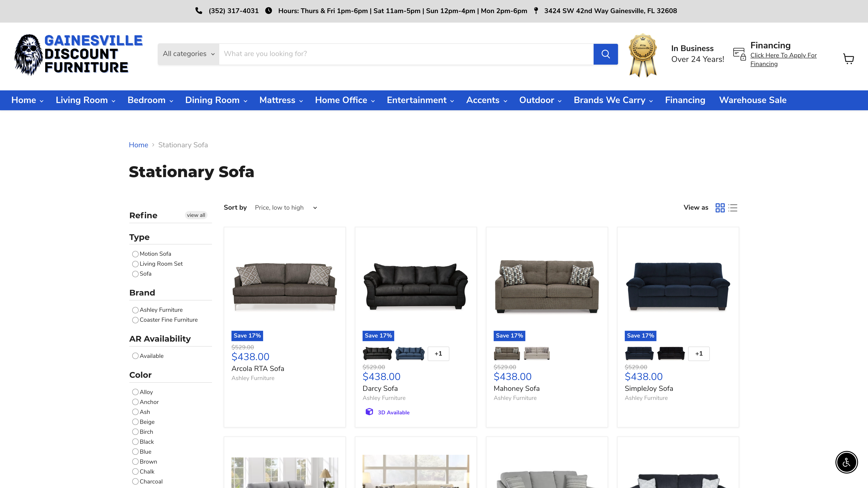Open the All categories dropdown
Screen dimensions: 868x488
click(188, 54)
